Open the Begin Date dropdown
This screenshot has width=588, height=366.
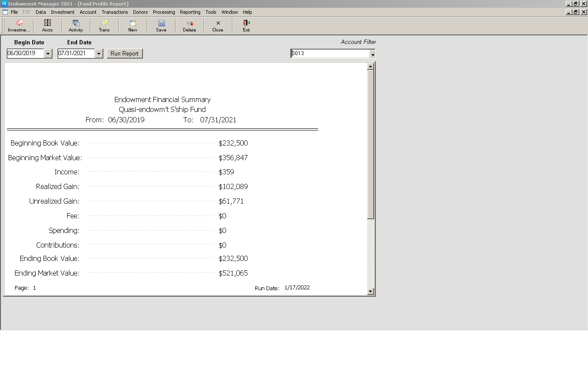48,53
